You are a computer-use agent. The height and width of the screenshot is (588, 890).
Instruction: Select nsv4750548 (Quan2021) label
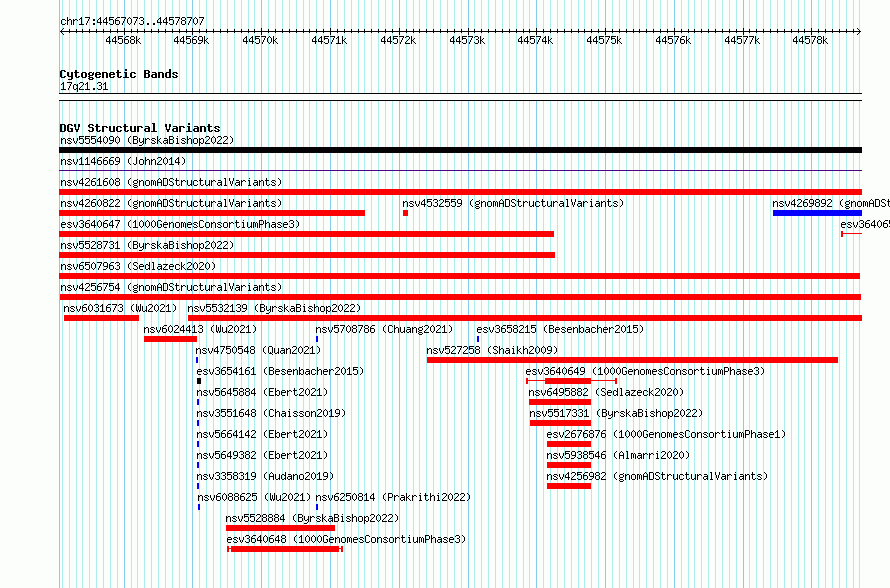tap(258, 350)
